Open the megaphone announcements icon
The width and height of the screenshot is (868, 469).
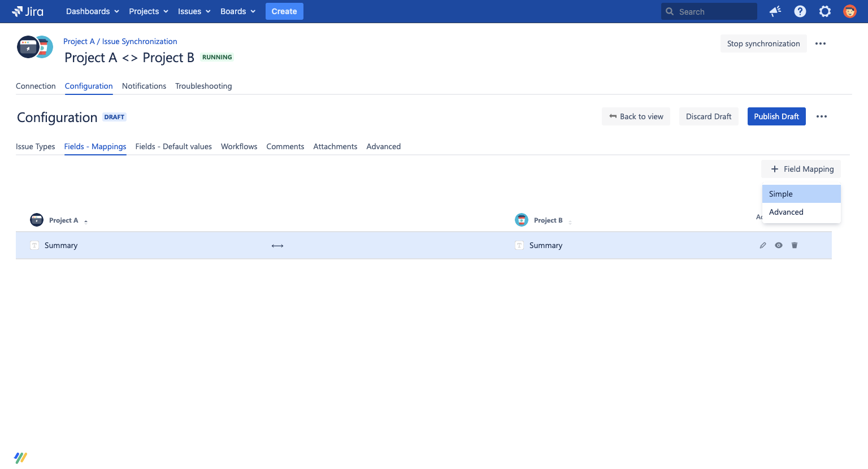coord(775,11)
